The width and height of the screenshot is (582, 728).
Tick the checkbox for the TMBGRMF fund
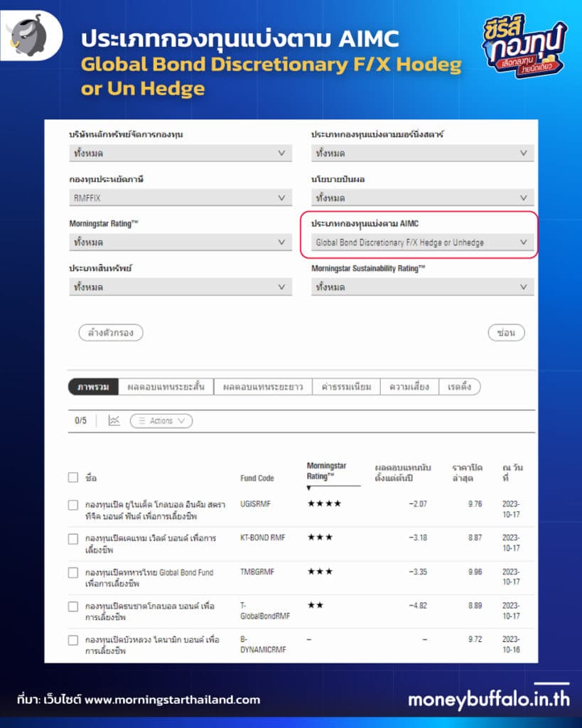73,572
